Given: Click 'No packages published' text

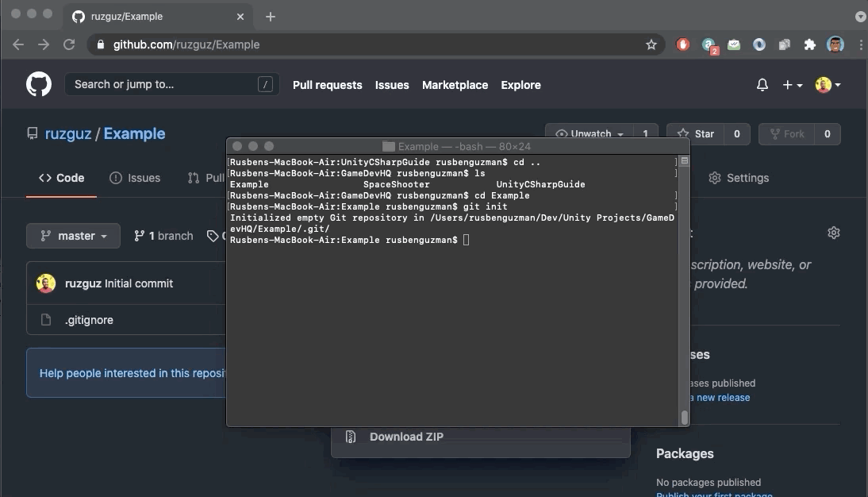Looking at the screenshot, I should [708, 482].
